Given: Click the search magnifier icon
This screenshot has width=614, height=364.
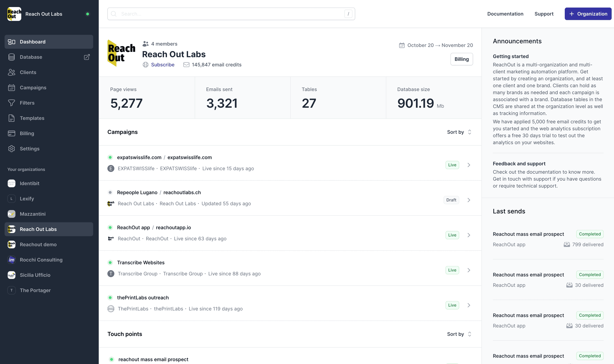Looking at the screenshot, I should click(114, 14).
